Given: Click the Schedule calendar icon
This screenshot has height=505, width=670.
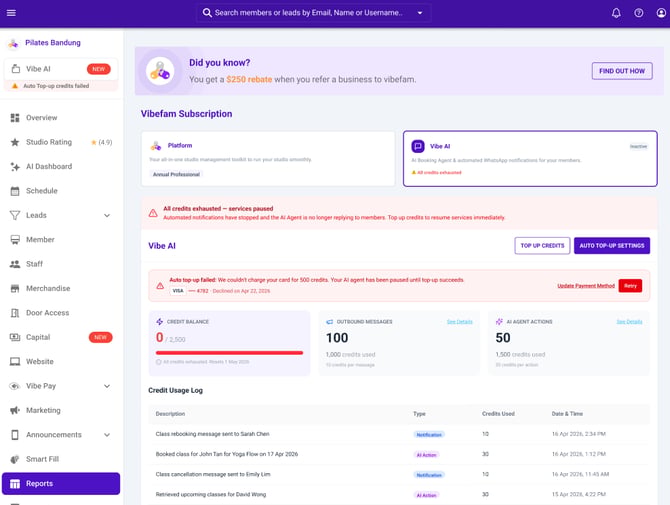Looking at the screenshot, I should point(15,191).
